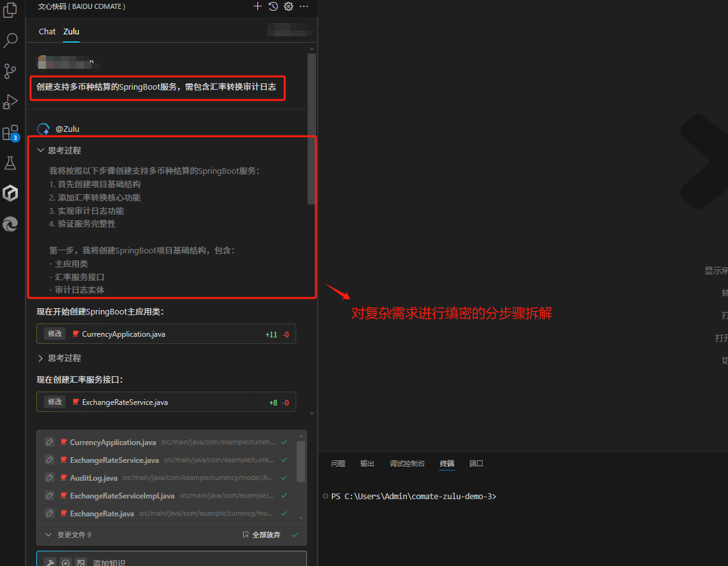Viewport: 728px width, 566px height.
Task: Open the Search view in activity bar
Action: tap(10, 40)
